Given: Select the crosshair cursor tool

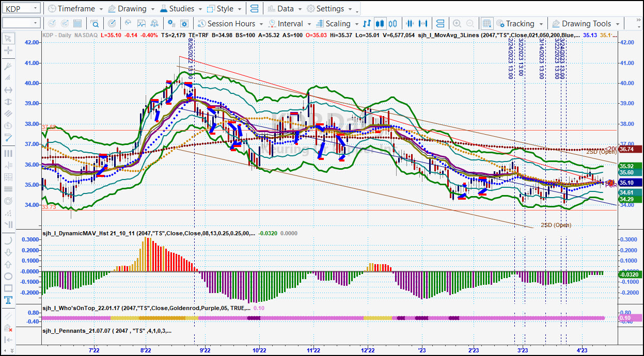Looking at the screenshot, I should click(8, 51).
